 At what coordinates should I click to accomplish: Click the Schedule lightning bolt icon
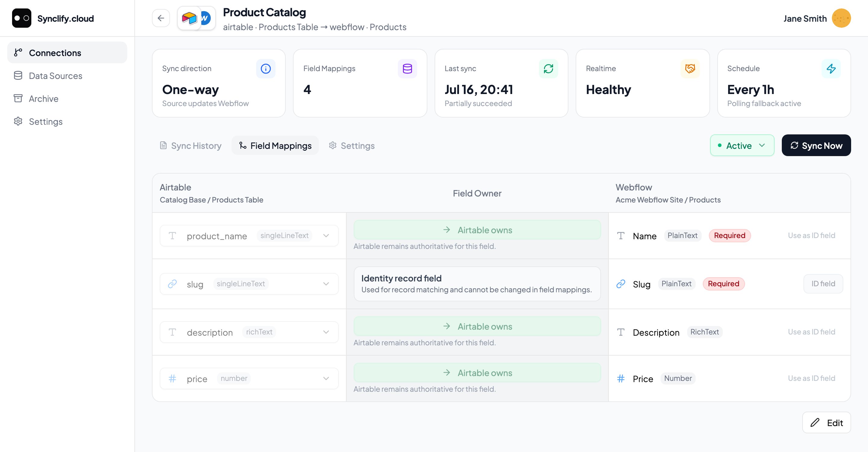pos(831,69)
